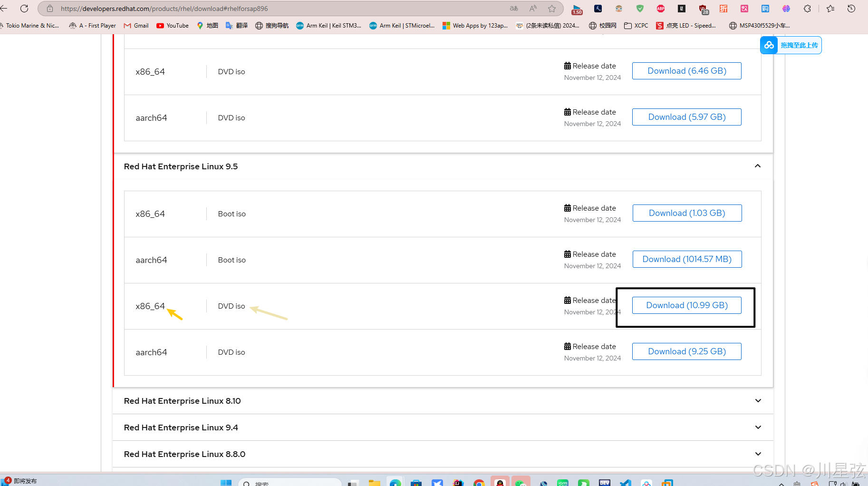Open Arm Keil | STMicroel... bookmark

402,26
